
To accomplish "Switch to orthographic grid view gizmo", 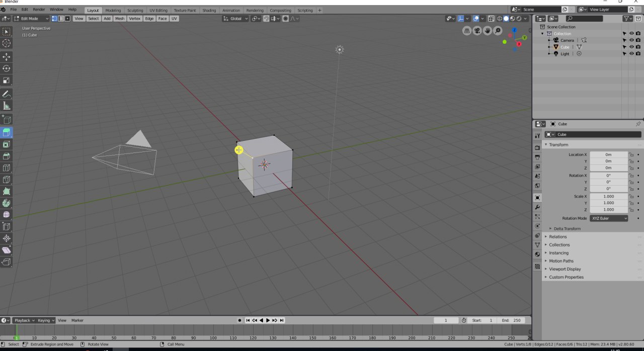I will point(467,31).
